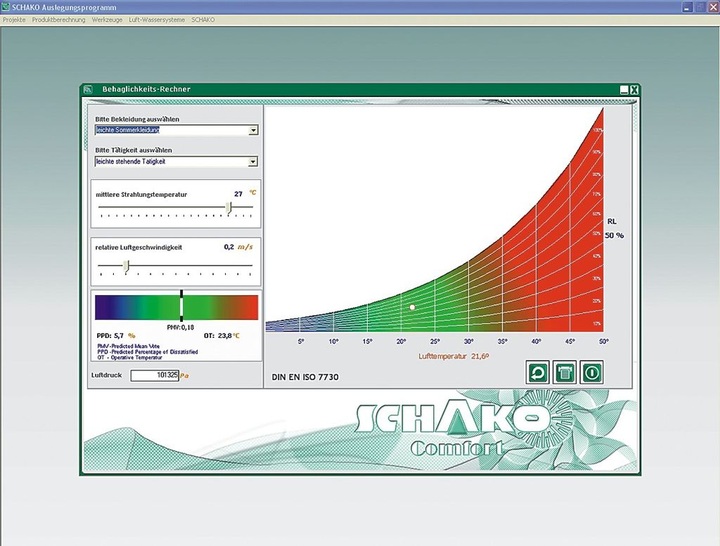Click the white operating point on chart
The width and height of the screenshot is (720, 546).
click(411, 307)
